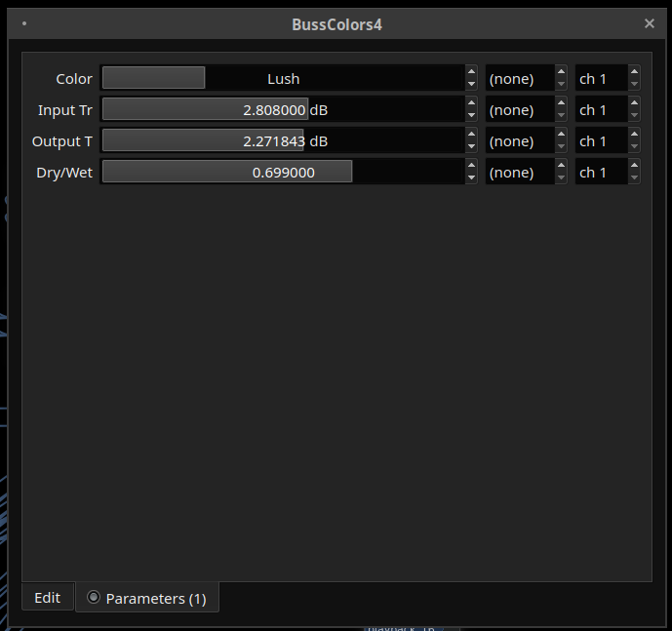
Task: Open the Dry/Wet (none) dropdown
Action: coord(519,173)
